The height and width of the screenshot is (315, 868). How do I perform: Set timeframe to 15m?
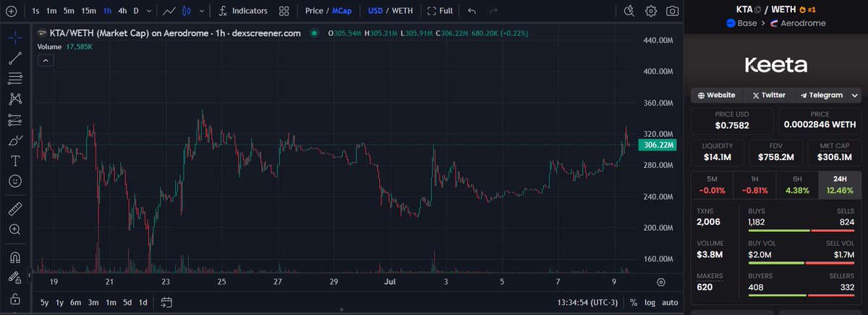click(88, 11)
